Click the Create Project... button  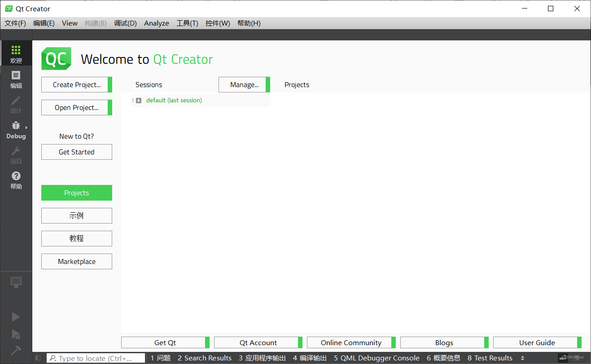click(x=77, y=84)
